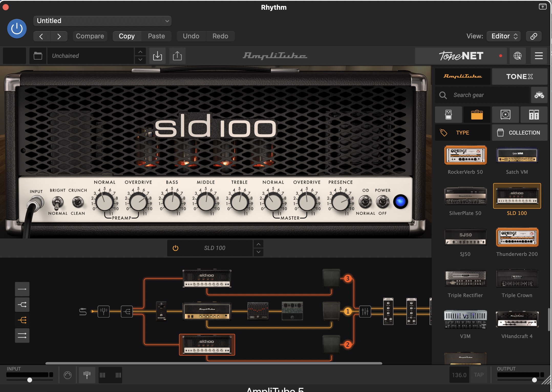Open the preset browser folder icon
The image size is (552, 392).
pos(38,56)
